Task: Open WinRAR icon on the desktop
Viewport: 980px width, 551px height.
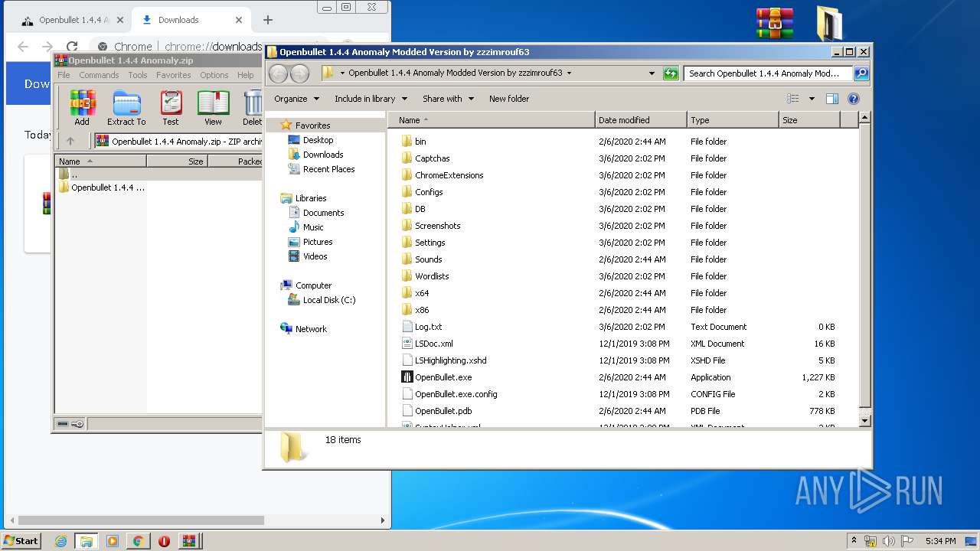Action: coord(775,24)
